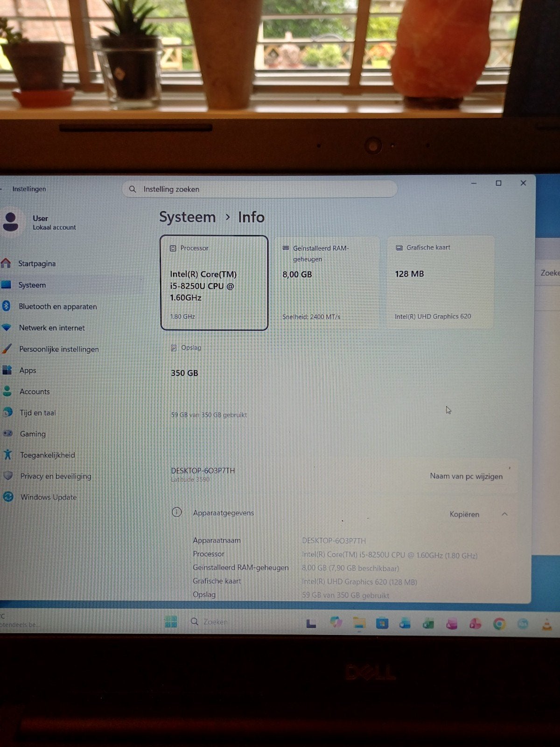Open Access from the taskbar
The width and height of the screenshot is (560, 747).
point(452,624)
